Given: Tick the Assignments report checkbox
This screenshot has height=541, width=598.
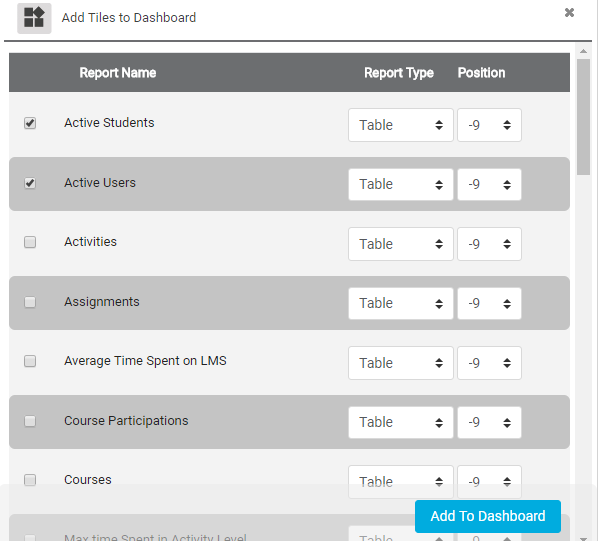Looking at the screenshot, I should (x=30, y=302).
